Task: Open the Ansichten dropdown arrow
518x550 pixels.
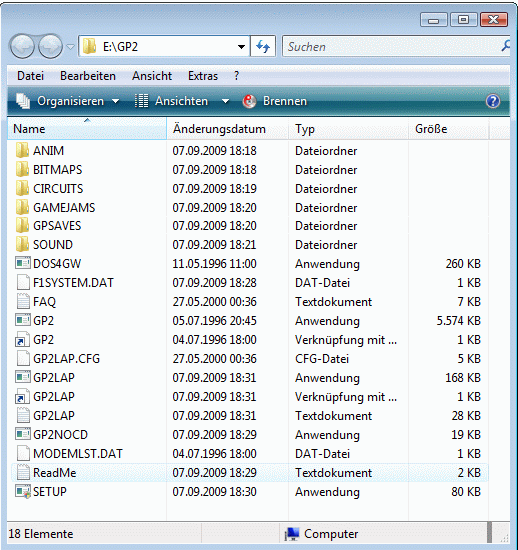Action: 226,101
